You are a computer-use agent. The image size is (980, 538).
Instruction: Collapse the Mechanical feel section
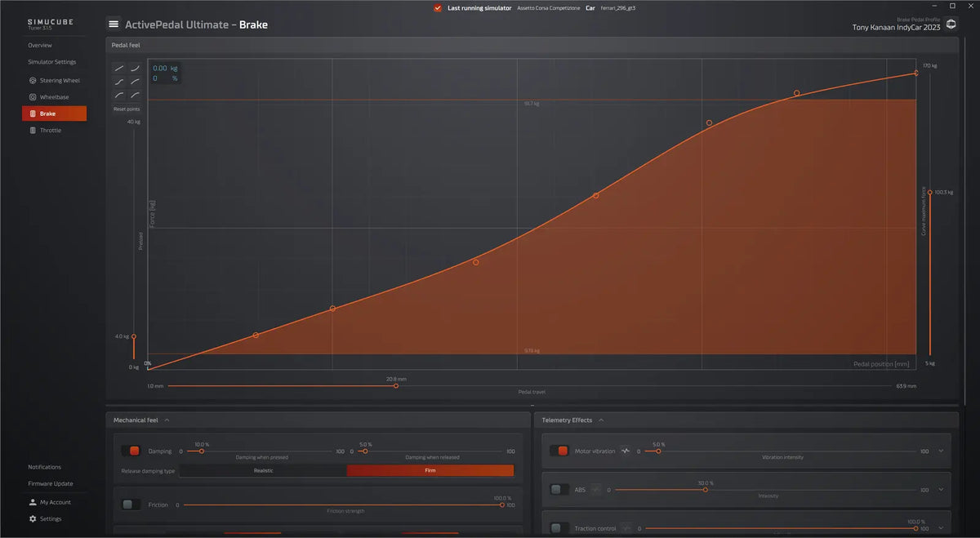tap(167, 420)
